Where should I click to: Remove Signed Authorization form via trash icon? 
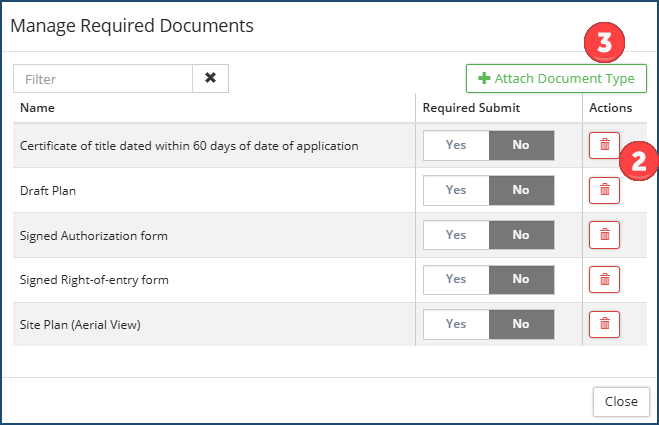[x=604, y=235]
